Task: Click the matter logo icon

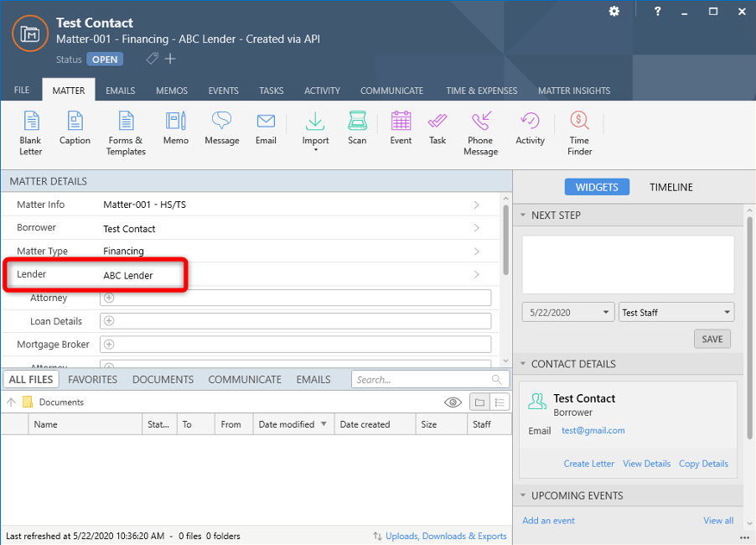Action: [30, 34]
